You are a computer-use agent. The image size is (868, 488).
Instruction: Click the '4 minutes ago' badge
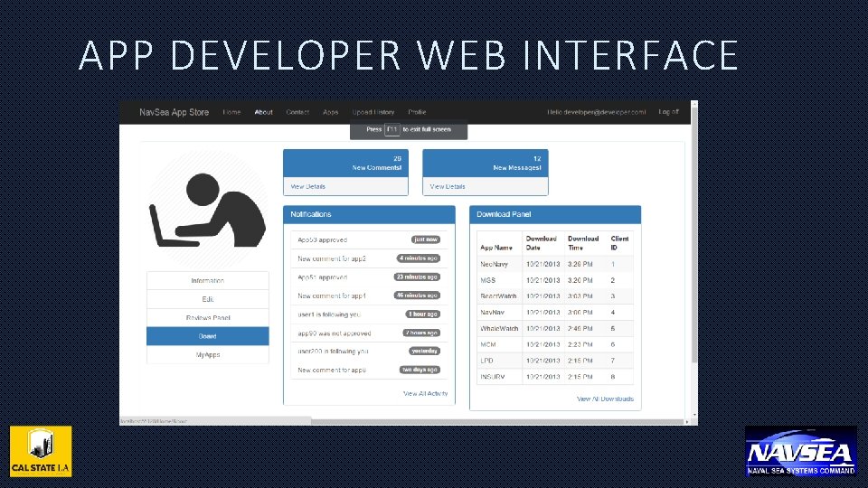pos(419,258)
